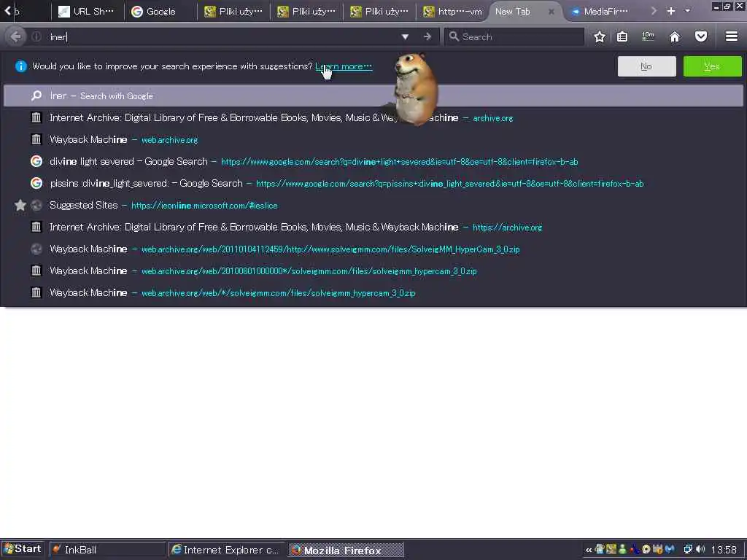Decline suggestions with the No button
The height and width of the screenshot is (560, 747).
[646, 66]
